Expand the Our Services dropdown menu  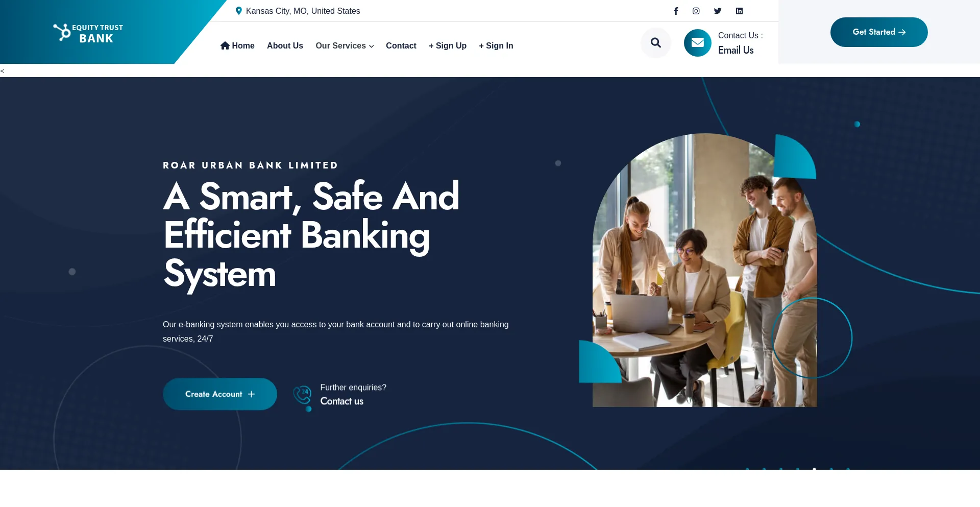click(x=345, y=46)
